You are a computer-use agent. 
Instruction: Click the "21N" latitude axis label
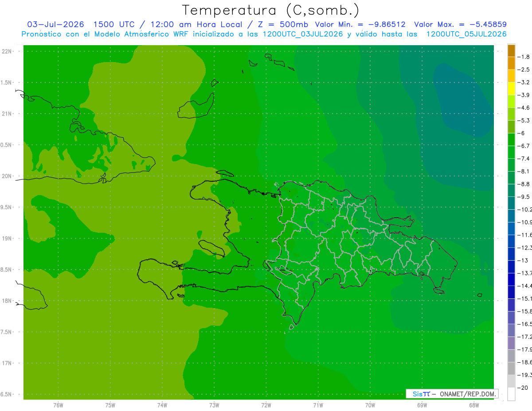pyautogui.click(x=7, y=114)
